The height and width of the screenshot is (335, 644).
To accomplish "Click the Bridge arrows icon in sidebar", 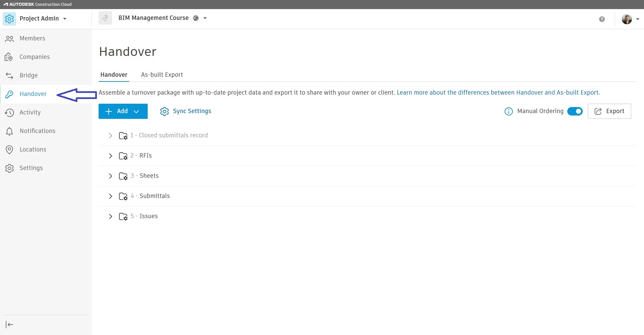I will pyautogui.click(x=9, y=75).
